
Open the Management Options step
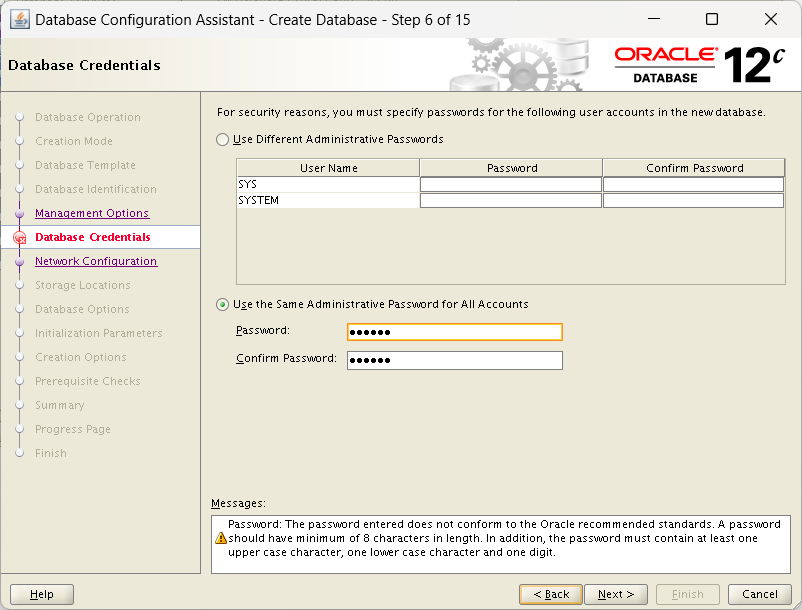coord(92,213)
